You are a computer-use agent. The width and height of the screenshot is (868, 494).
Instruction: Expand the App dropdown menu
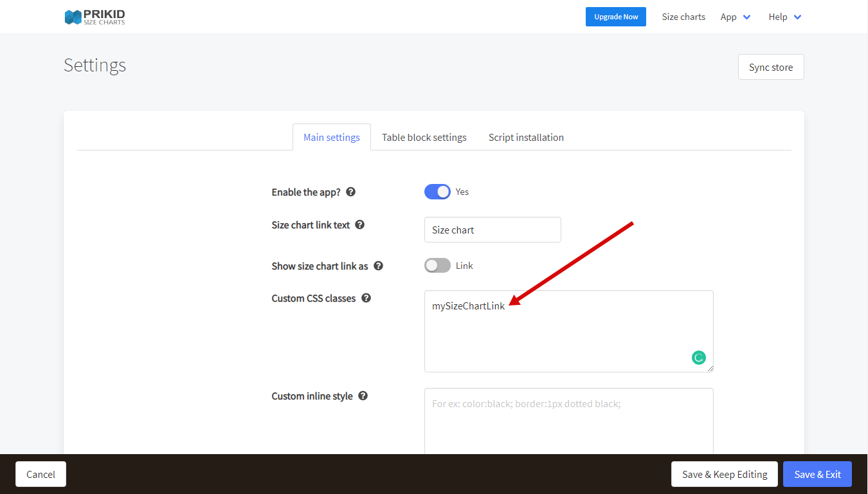pyautogui.click(x=736, y=17)
